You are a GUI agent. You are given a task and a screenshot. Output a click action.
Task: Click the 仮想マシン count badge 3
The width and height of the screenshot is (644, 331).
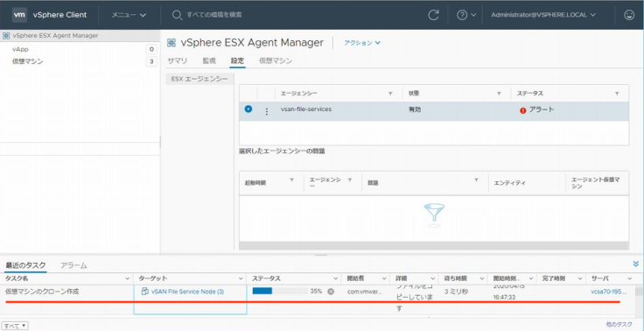151,62
